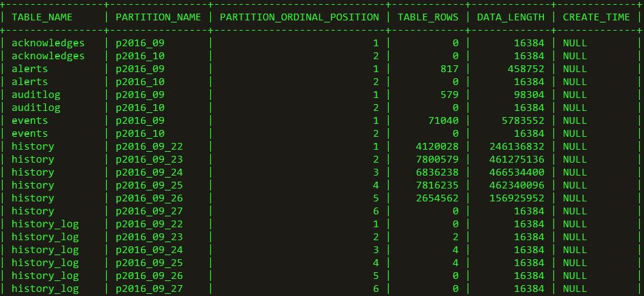Image resolution: width=644 pixels, height=296 pixels.
Task: Click partition p2016_09 of the auditlog table
Action: pyautogui.click(x=140, y=95)
